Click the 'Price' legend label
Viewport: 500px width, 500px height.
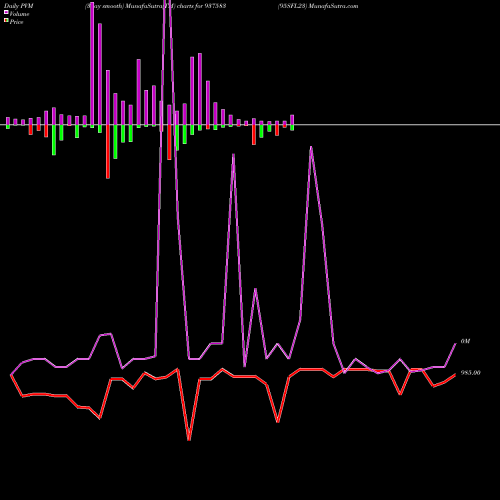(x=16, y=22)
